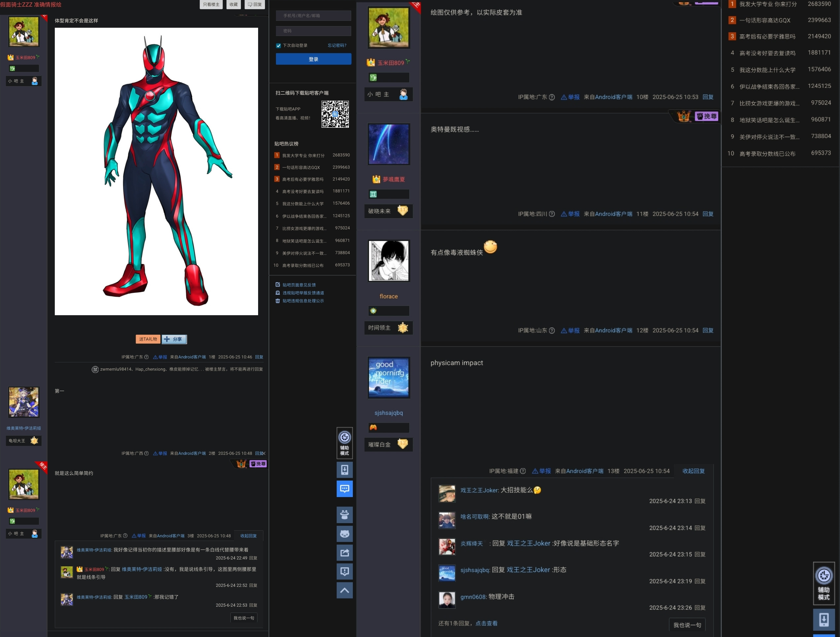The image size is (840, 637).
Task: Click the crown icon beside 梦魂鹰夏
Action: (376, 179)
